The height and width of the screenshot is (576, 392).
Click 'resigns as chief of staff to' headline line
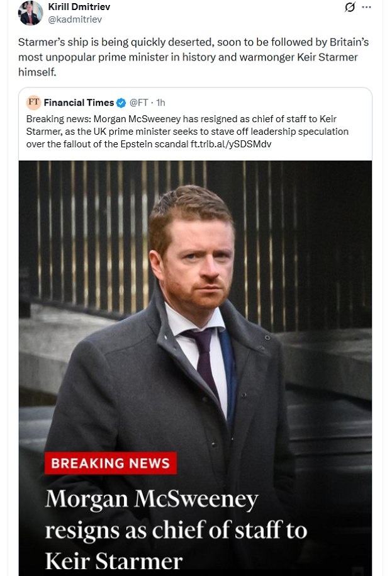(x=176, y=530)
